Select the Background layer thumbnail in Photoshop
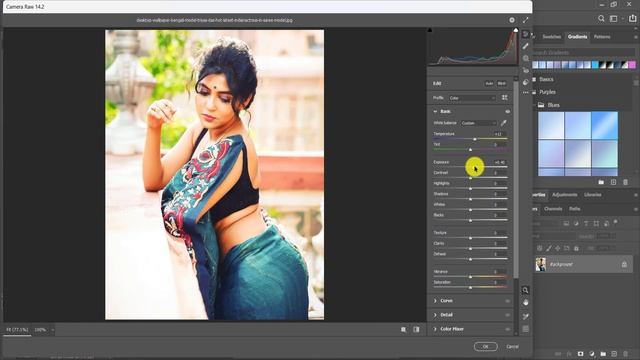Image resolution: width=640 pixels, height=360 pixels. (541, 264)
